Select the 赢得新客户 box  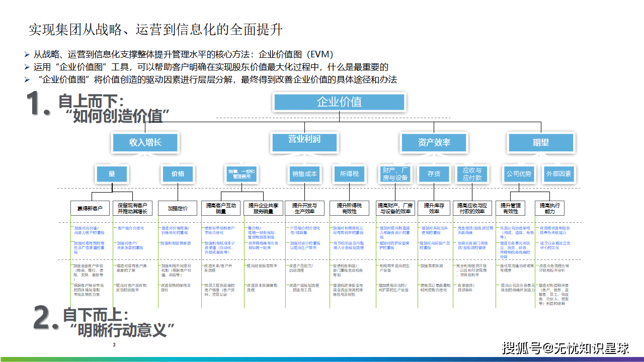click(x=90, y=208)
